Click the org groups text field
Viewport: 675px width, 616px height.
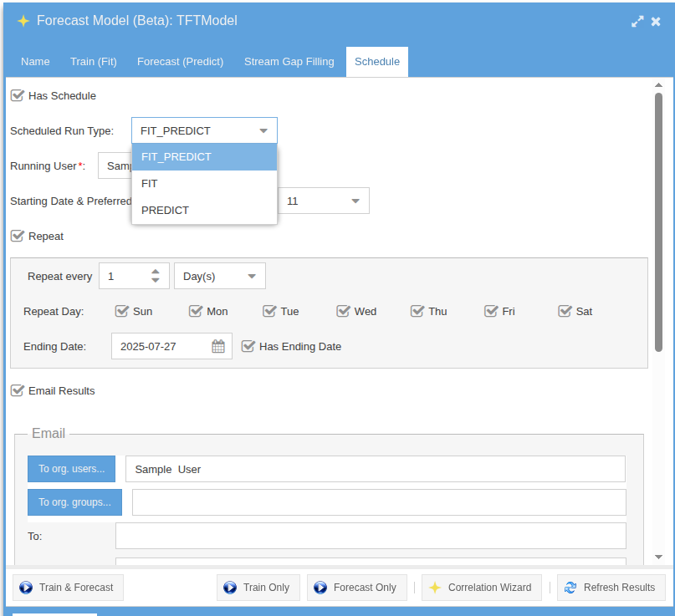pyautogui.click(x=379, y=502)
